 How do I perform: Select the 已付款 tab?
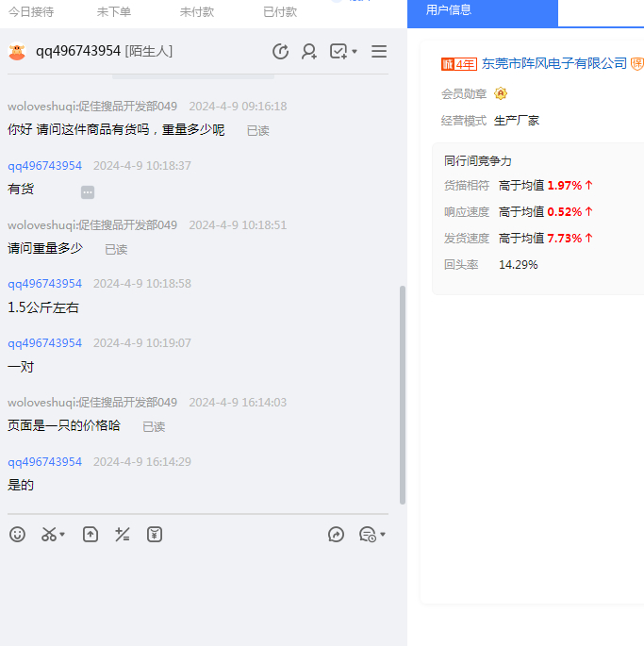(x=279, y=11)
